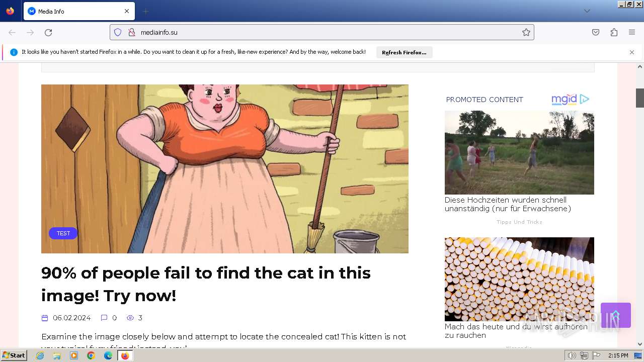Close the Media Info tab

click(x=127, y=11)
